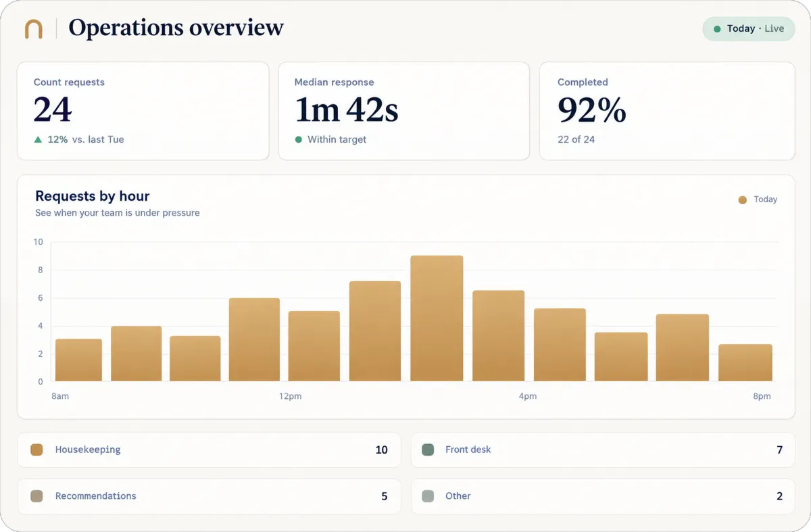The image size is (811, 532).
Task: Click the last bar above 8pm
Action: pos(745,362)
